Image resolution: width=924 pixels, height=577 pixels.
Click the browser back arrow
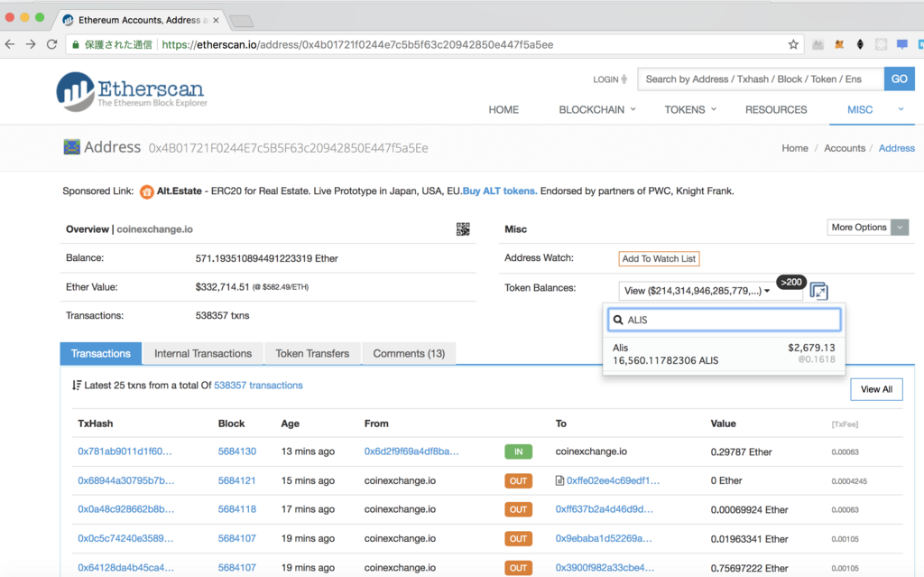[x=9, y=44]
